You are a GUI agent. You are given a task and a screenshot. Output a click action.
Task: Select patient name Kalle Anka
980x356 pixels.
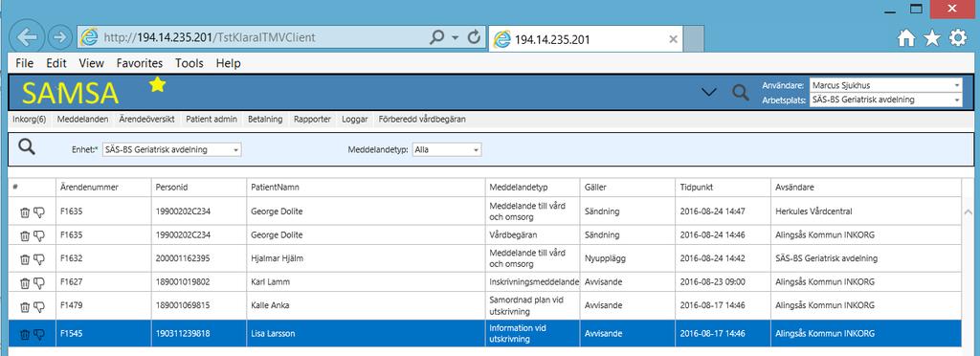click(270, 305)
